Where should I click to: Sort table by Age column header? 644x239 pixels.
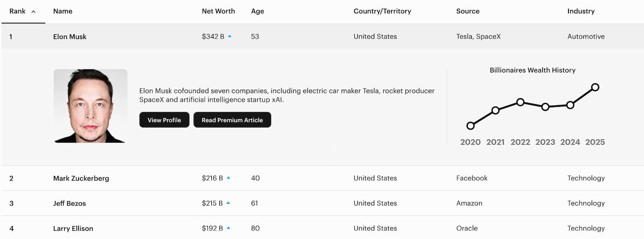258,11
